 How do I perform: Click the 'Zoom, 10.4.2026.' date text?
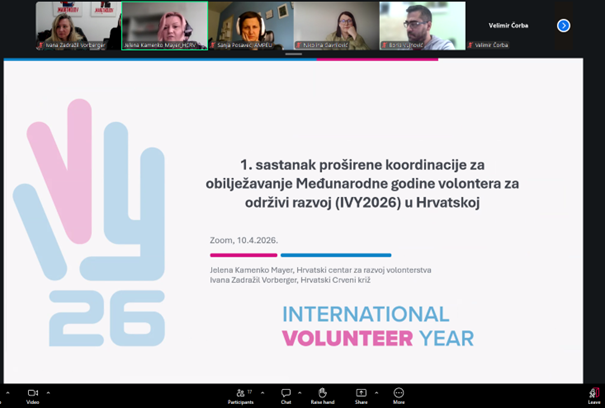[244, 240]
